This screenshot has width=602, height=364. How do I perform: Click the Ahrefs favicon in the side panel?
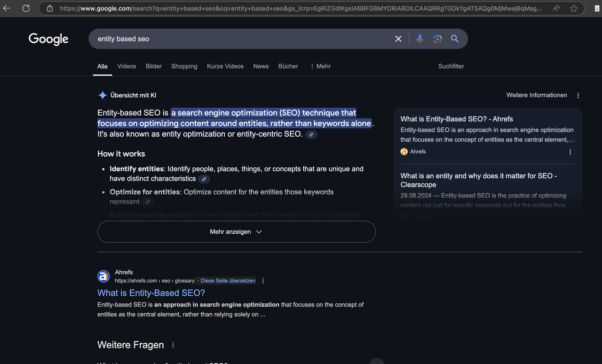click(404, 151)
